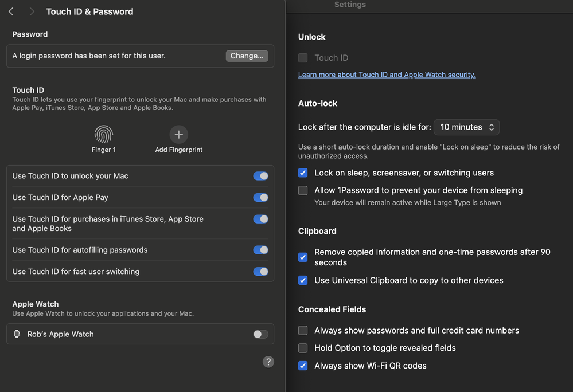This screenshot has height=392, width=573.
Task: Click the Add Fingerprint plus icon
Action: [178, 135]
